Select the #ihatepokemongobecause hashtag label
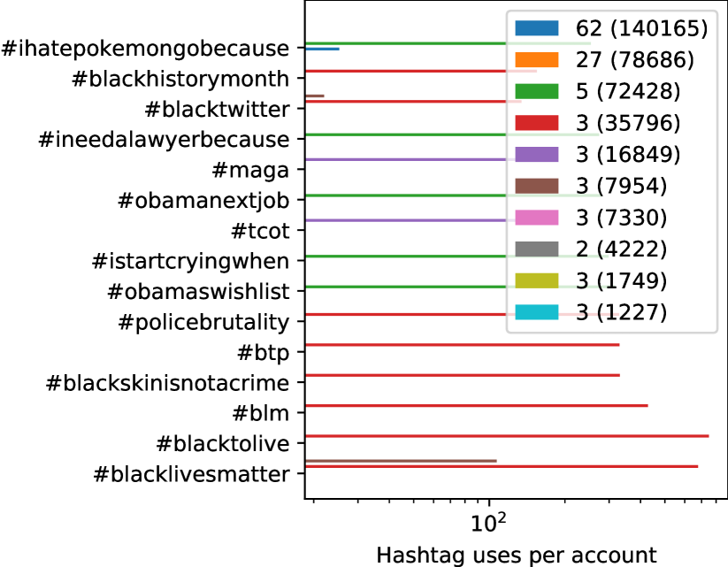Viewport: 728px width, 567px height. pyautogui.click(x=146, y=48)
